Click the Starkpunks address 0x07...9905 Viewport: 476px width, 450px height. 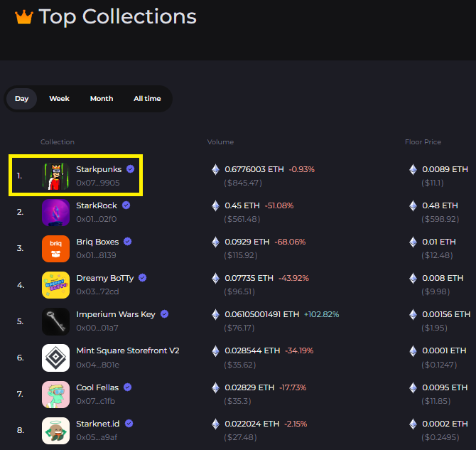point(98,183)
